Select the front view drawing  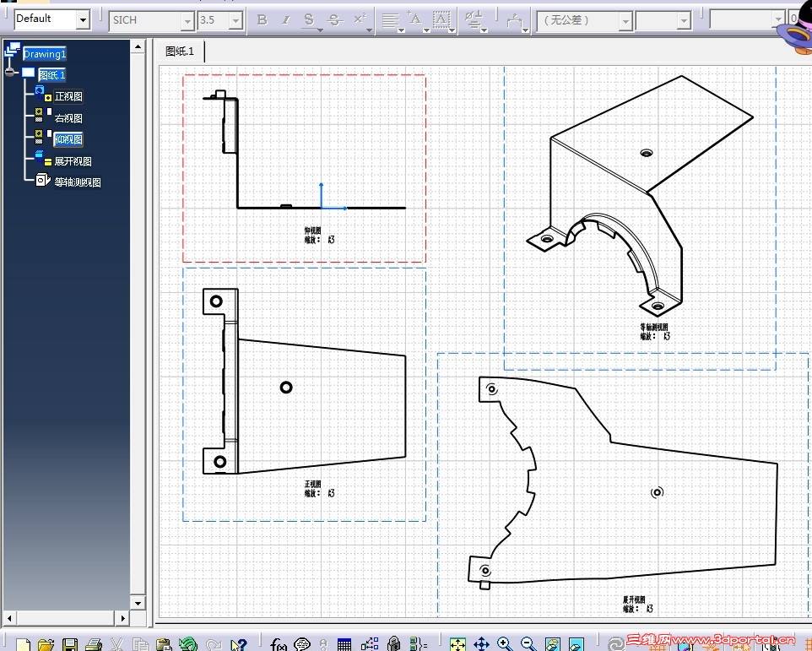[304, 381]
